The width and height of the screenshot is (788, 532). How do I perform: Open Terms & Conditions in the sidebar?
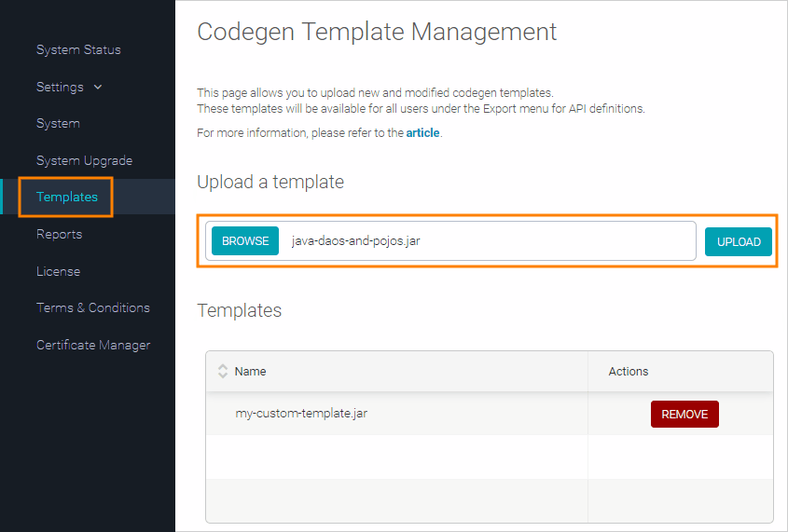[92, 307]
